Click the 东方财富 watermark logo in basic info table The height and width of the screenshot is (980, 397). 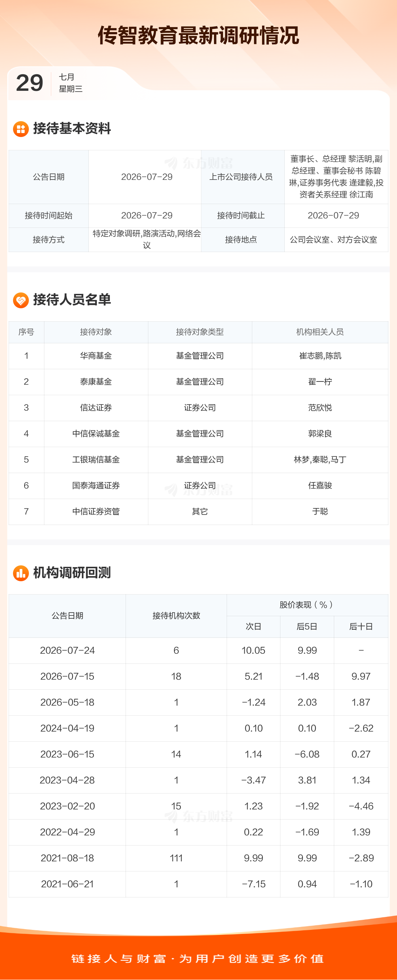coord(198,163)
